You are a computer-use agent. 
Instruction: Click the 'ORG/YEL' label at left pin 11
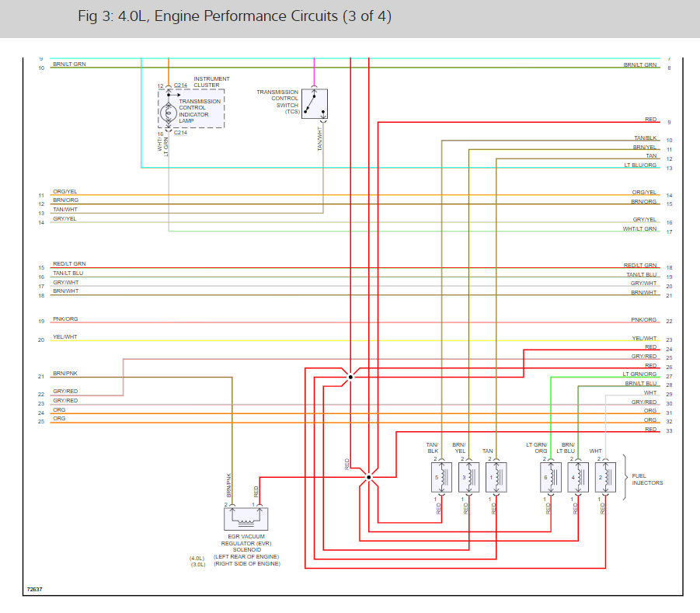tap(64, 192)
